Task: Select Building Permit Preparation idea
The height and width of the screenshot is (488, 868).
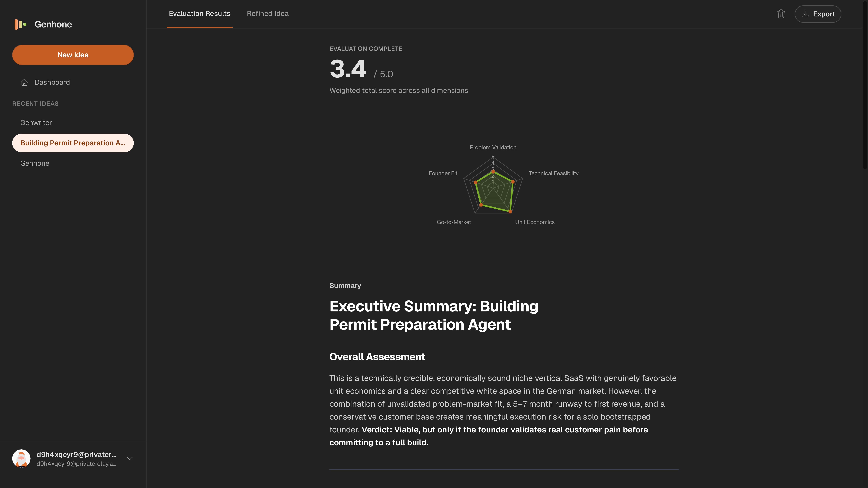Action: (x=73, y=143)
